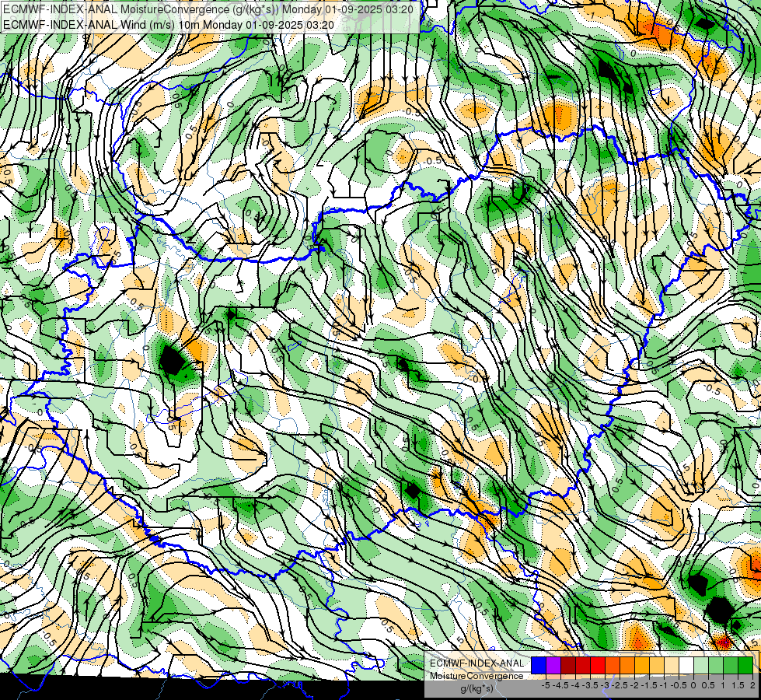Click the -4 tick label on the legend

[575, 685]
